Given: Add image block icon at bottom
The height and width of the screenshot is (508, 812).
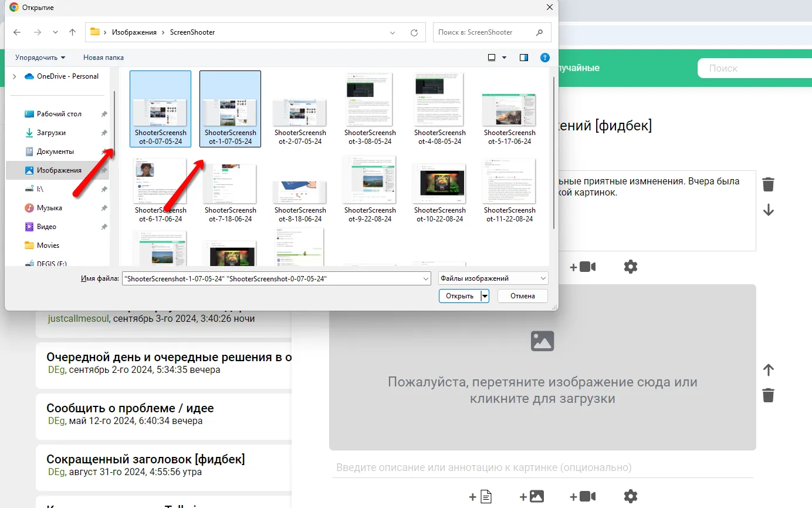Looking at the screenshot, I should click(x=532, y=497).
